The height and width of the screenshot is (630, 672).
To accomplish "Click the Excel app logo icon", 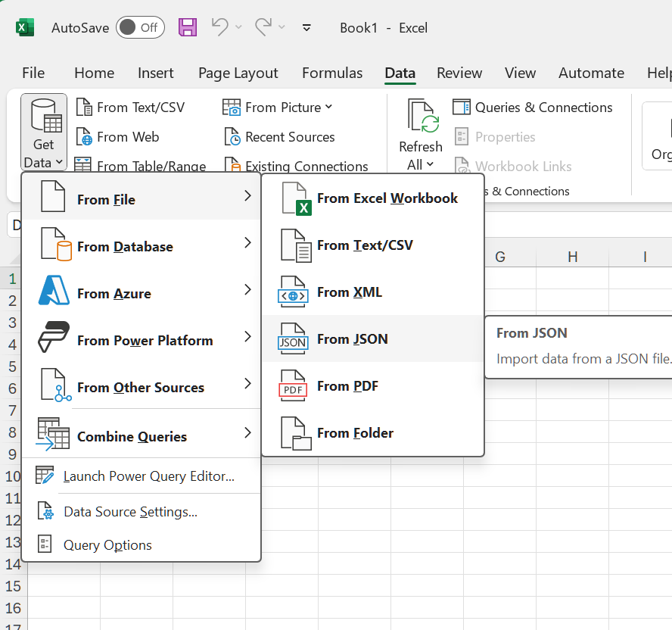I will coord(25,28).
